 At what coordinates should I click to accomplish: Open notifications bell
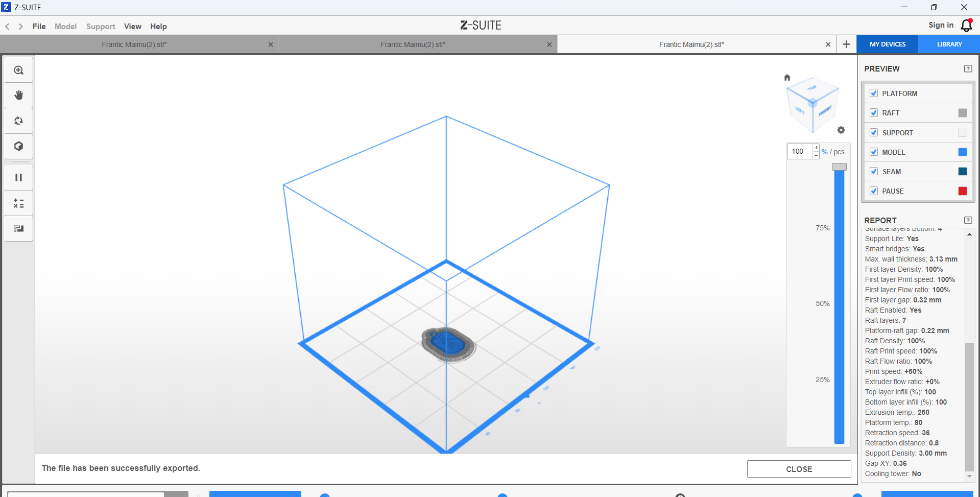click(x=966, y=26)
